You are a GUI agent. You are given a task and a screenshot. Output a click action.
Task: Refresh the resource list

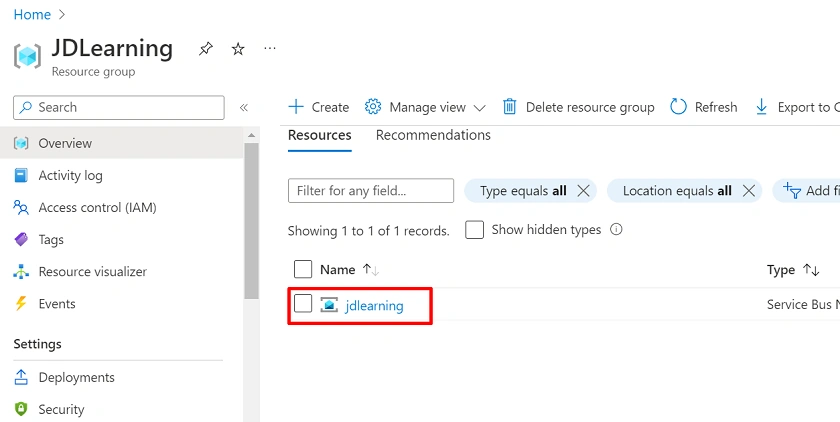click(x=703, y=107)
